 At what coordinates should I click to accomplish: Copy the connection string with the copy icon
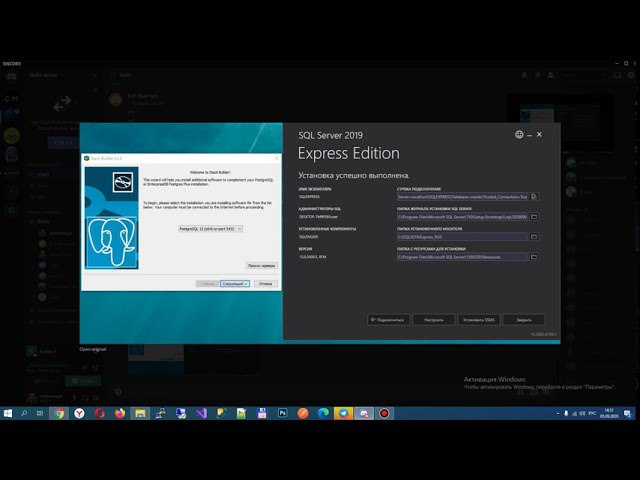click(534, 197)
